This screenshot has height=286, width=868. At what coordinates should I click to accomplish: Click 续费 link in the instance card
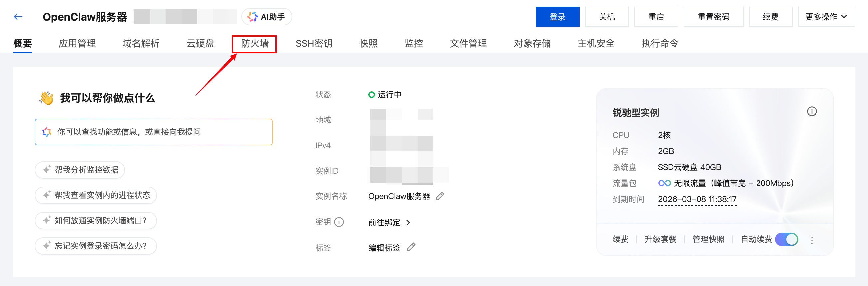click(620, 239)
